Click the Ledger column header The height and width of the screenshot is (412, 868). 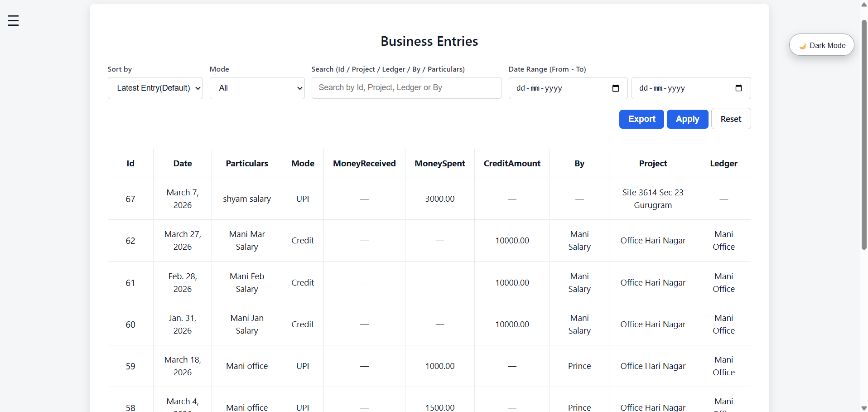tap(723, 164)
